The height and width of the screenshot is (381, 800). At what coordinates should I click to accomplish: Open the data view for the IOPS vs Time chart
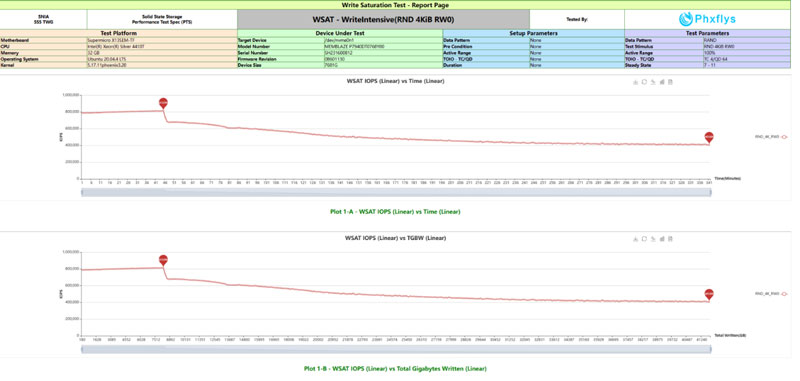[670, 82]
